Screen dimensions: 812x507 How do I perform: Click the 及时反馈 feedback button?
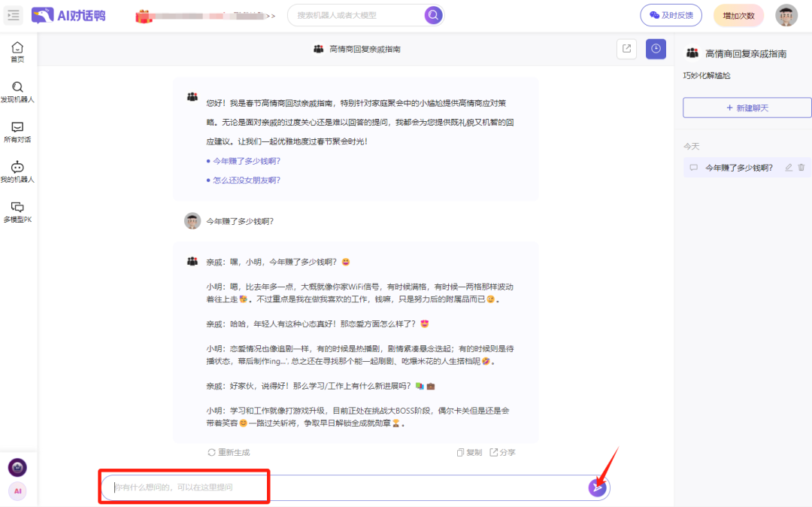[x=670, y=14]
